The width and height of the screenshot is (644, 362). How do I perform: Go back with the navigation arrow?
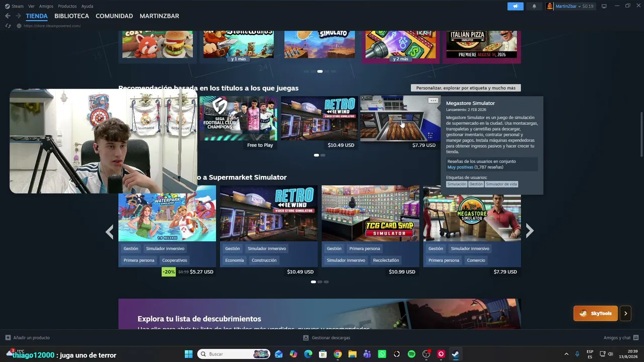[x=8, y=16]
